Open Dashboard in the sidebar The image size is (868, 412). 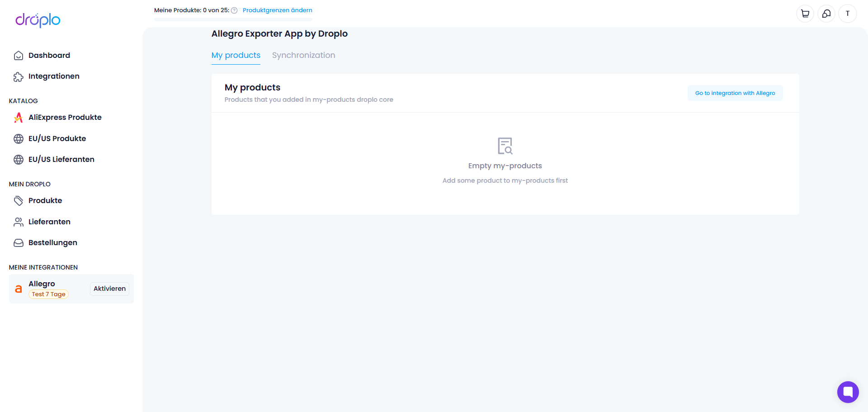(49, 55)
